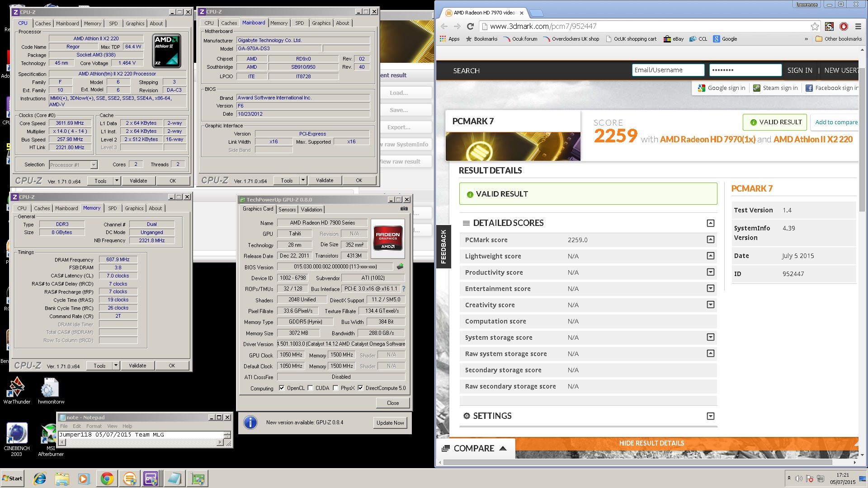Bookmark this page with the star icon
Screen dimensions: 868x488
pyautogui.click(x=815, y=26)
